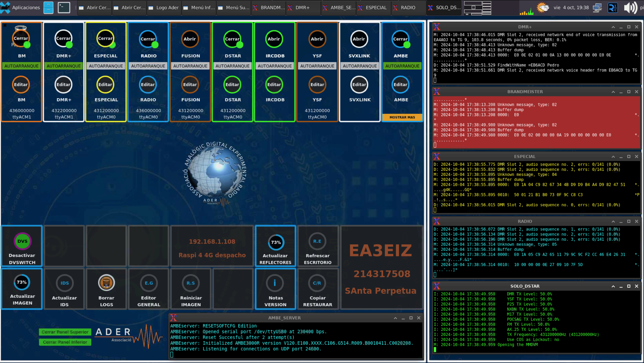Toggle AUTOARRANQUE under BM
Image resolution: width=644 pixels, height=363 pixels.
tap(21, 66)
